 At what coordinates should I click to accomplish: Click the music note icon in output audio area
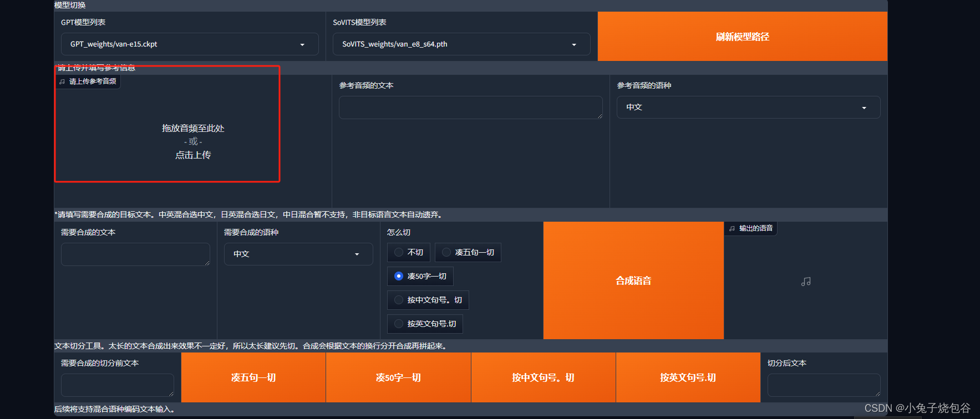[806, 282]
